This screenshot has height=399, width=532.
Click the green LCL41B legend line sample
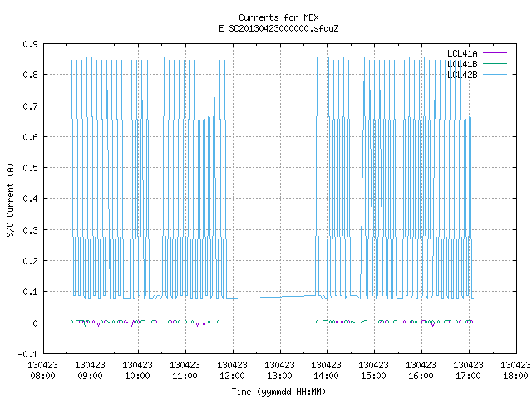click(495, 64)
